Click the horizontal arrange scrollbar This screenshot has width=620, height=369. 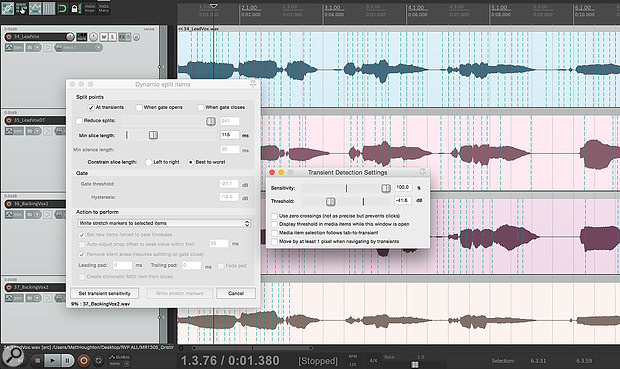click(x=252, y=348)
